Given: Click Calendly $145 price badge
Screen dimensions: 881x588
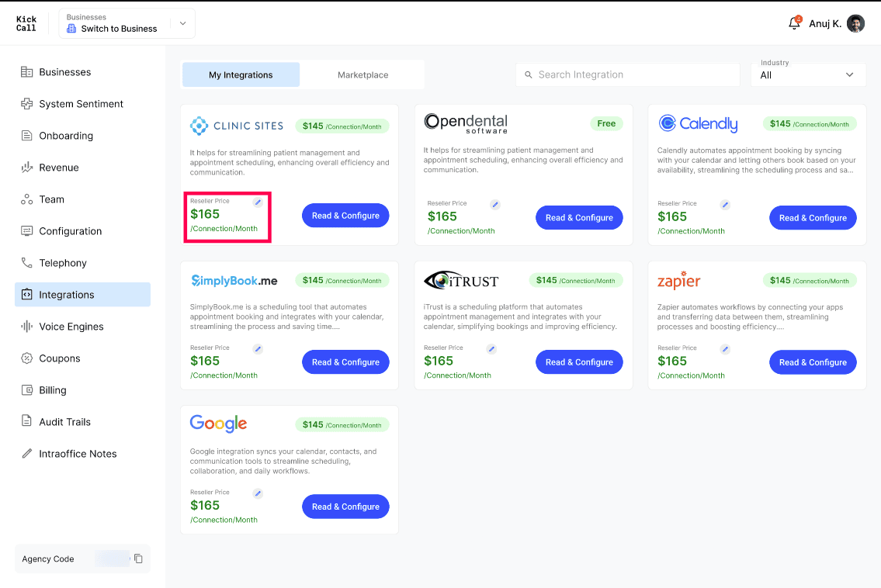Looking at the screenshot, I should (x=810, y=124).
